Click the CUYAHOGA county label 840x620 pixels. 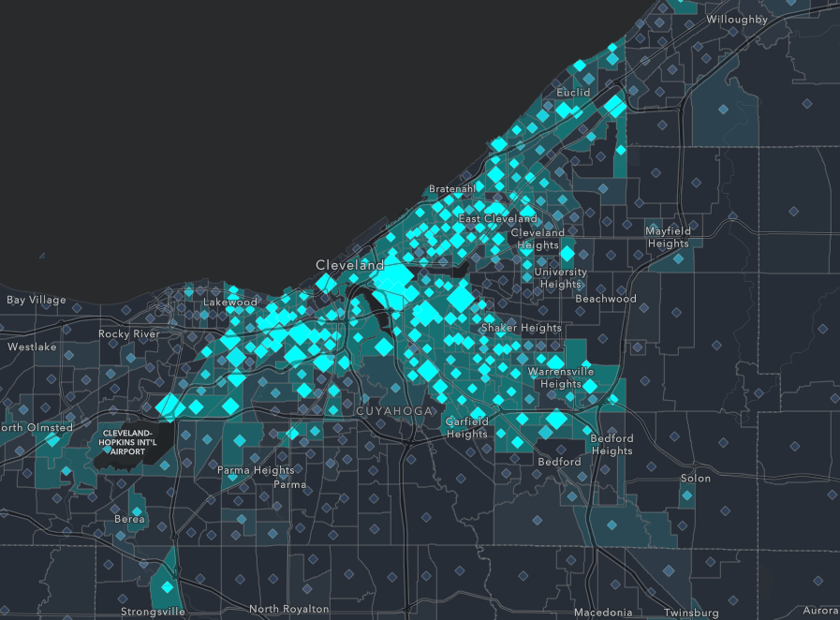coord(394,411)
